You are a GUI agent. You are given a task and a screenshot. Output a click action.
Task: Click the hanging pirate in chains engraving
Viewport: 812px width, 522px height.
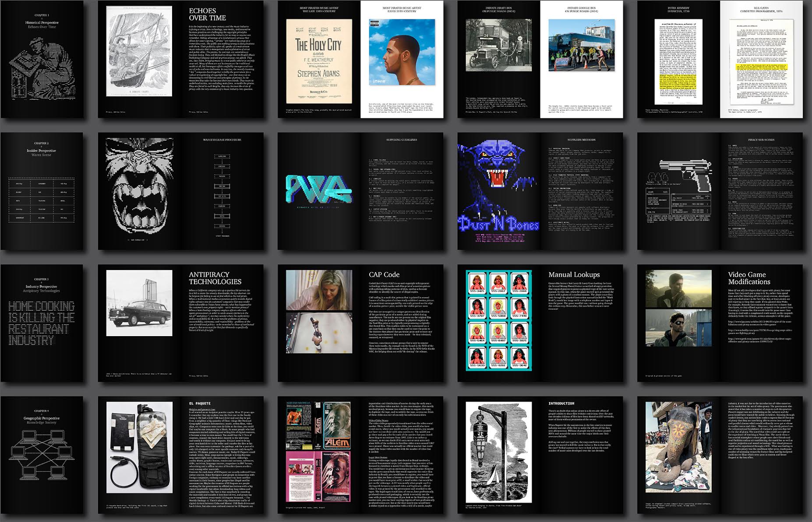coord(498,452)
